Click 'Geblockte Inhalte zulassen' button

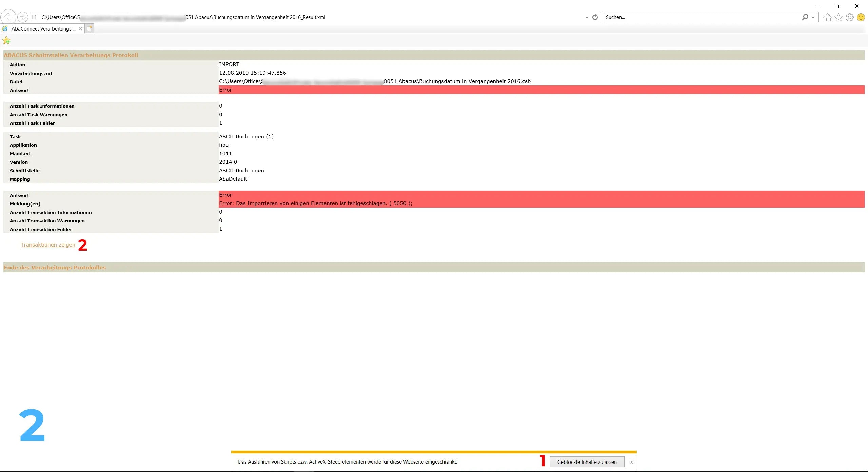tap(587, 462)
